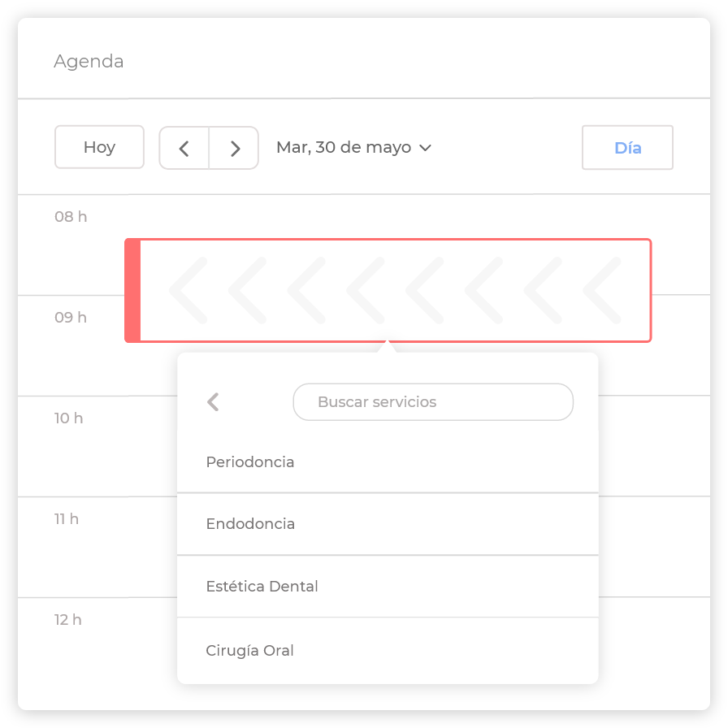
Task: Choose the Endodoncia service
Action: coord(250,524)
